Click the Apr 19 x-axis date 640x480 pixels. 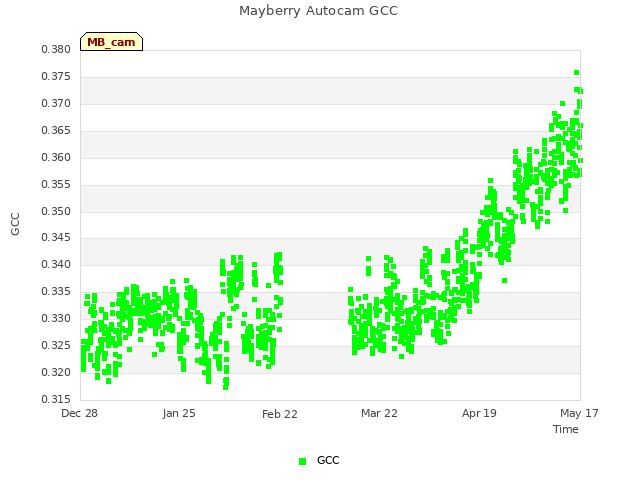pyautogui.click(x=479, y=413)
